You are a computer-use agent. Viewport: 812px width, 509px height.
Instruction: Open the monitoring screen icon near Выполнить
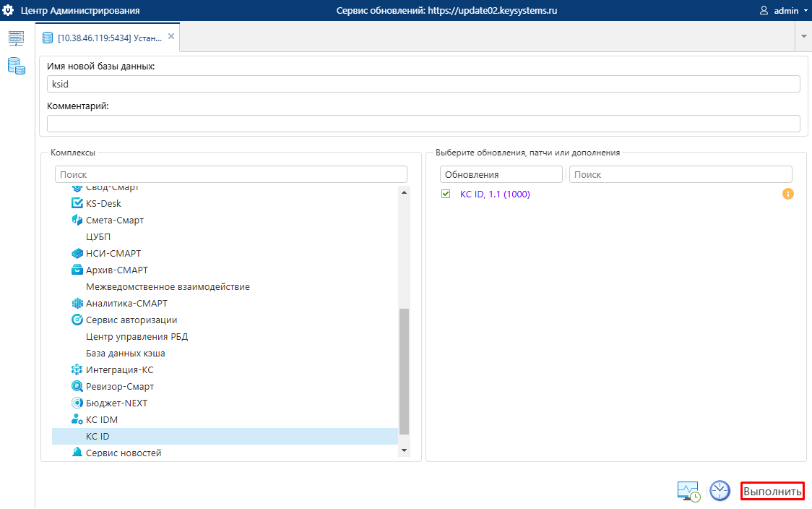tap(688, 491)
